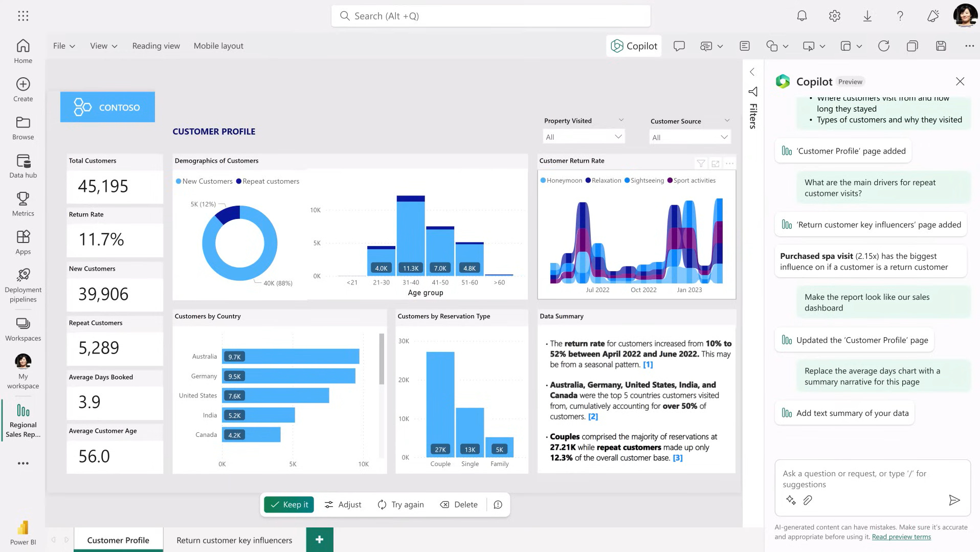Click the Repeat customers legend color dot

[239, 181]
